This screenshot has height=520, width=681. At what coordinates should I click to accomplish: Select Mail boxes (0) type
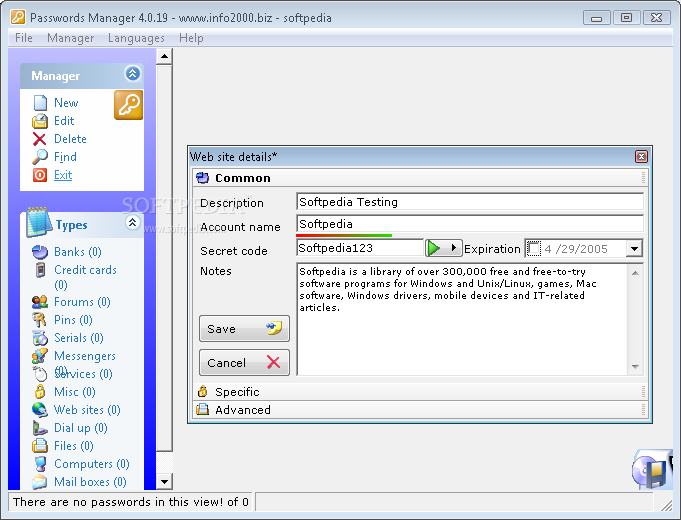tap(90, 482)
